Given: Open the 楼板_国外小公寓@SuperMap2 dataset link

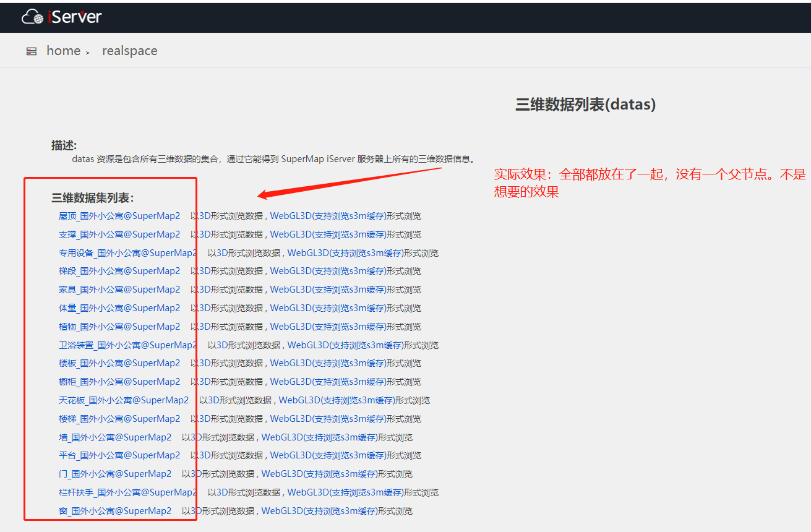Looking at the screenshot, I should coord(119,363).
